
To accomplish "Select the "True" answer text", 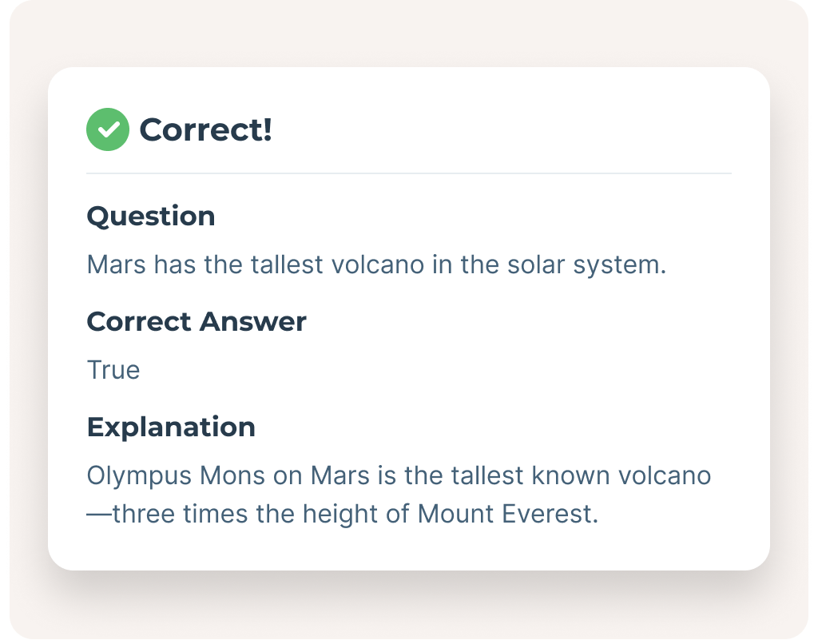I will (x=113, y=370).
